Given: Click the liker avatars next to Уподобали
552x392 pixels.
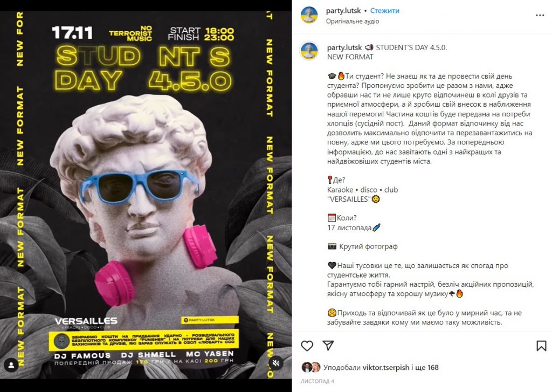Looking at the screenshot, I should pyautogui.click(x=311, y=367).
